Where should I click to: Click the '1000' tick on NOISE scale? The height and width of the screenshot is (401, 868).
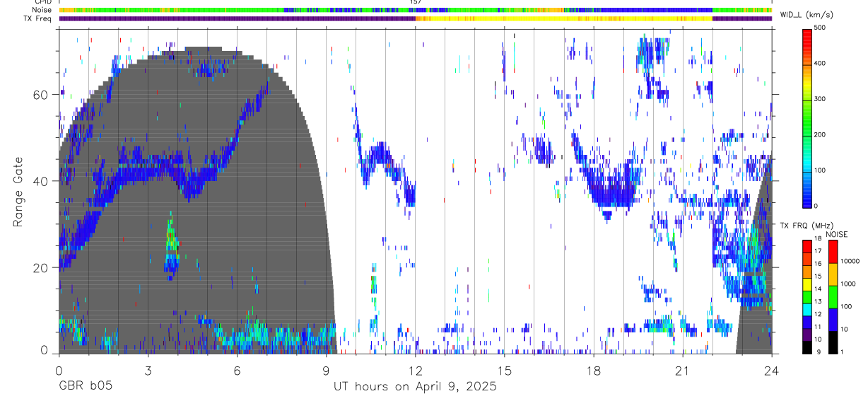pyautogui.click(x=848, y=282)
